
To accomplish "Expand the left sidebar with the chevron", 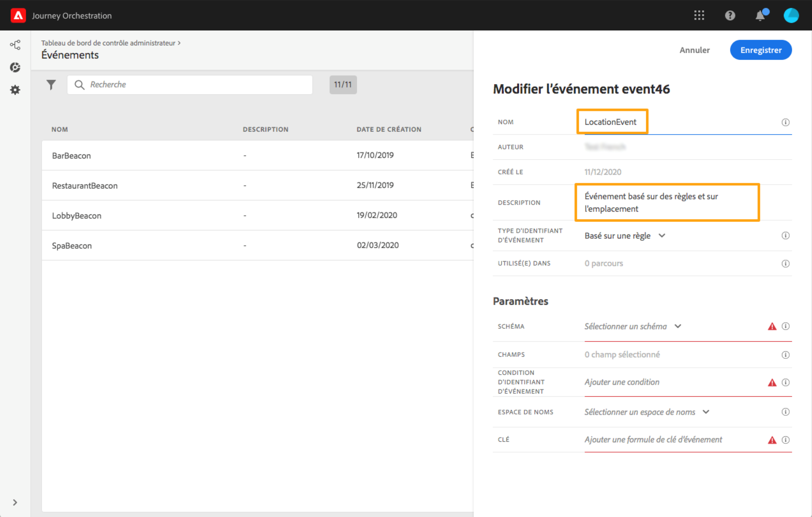I will pyautogui.click(x=15, y=502).
